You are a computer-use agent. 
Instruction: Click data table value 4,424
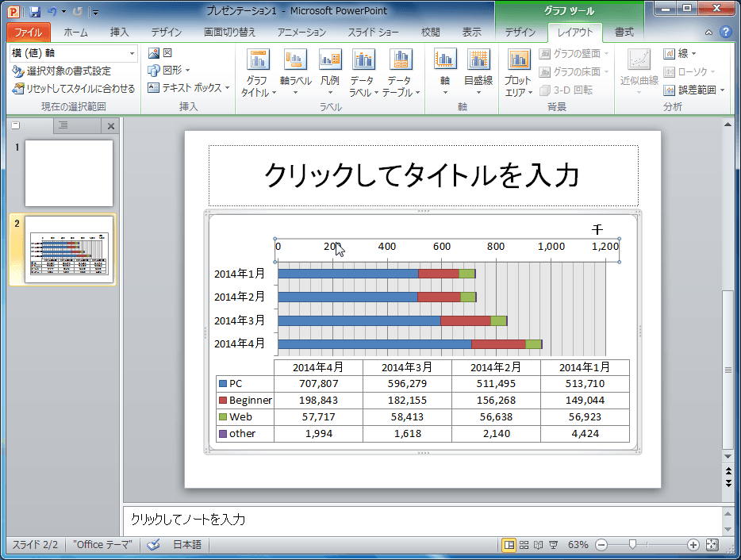coord(585,433)
